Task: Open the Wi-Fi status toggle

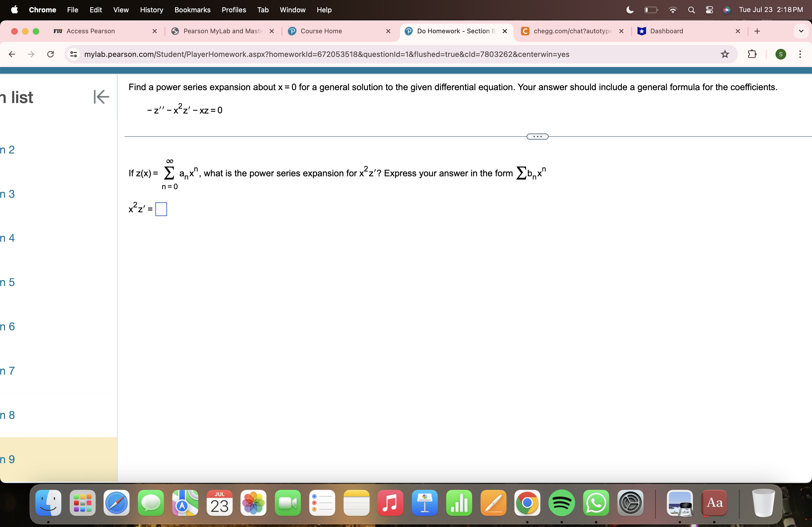Action: coord(672,10)
